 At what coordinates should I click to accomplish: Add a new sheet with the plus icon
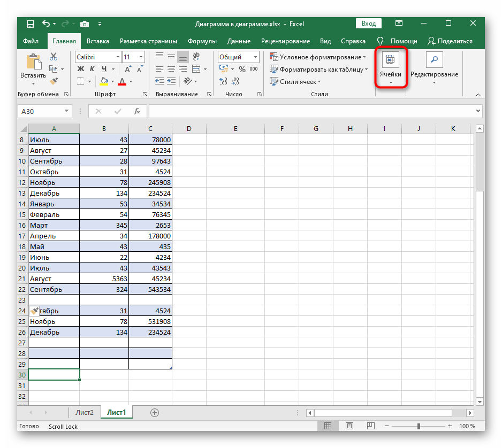point(155,413)
